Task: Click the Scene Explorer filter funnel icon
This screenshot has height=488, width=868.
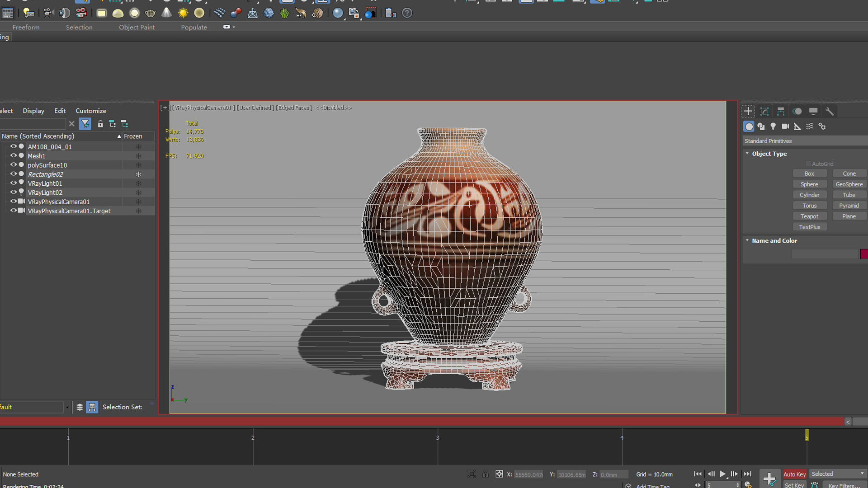Action: click(x=85, y=124)
